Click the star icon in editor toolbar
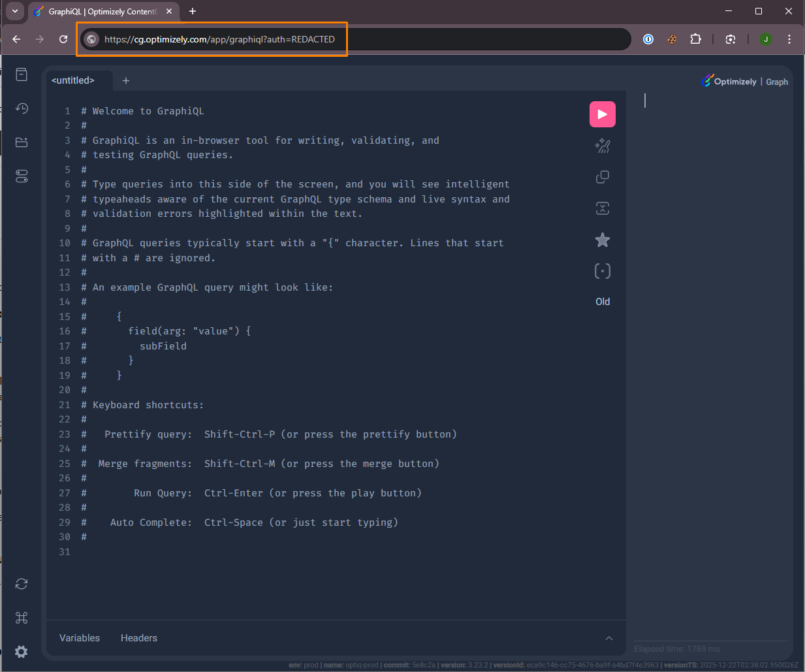Screen dimensions: 805x672 pyautogui.click(x=602, y=240)
